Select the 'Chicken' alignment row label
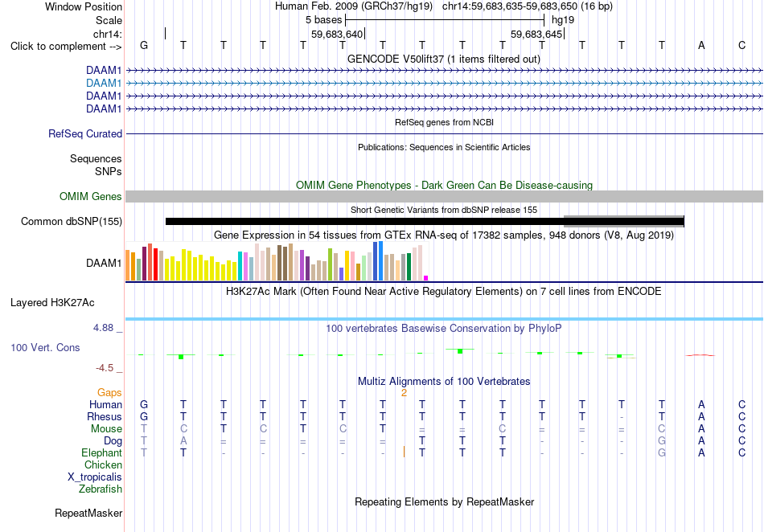This screenshot has width=764, height=532. coord(103,464)
